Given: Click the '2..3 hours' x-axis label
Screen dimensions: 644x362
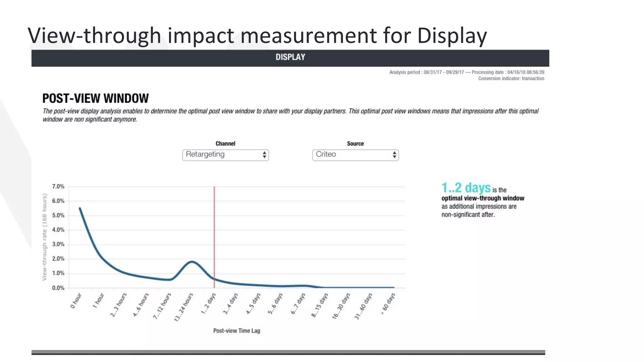Looking at the screenshot, I should [118, 305].
